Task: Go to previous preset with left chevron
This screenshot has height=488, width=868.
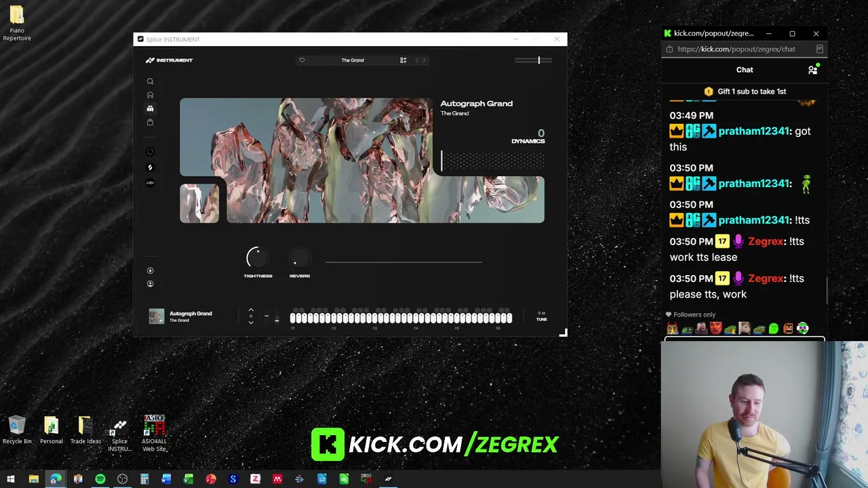Action: [416, 60]
